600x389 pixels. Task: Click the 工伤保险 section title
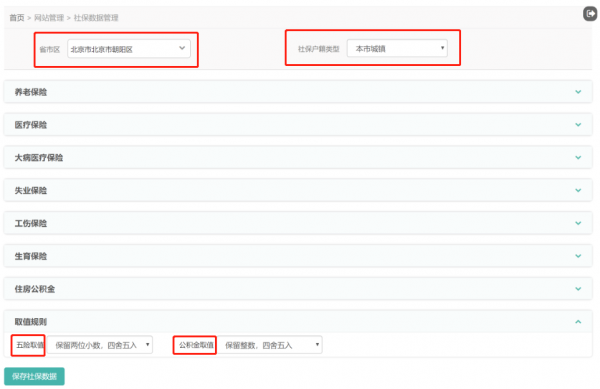pos(31,223)
